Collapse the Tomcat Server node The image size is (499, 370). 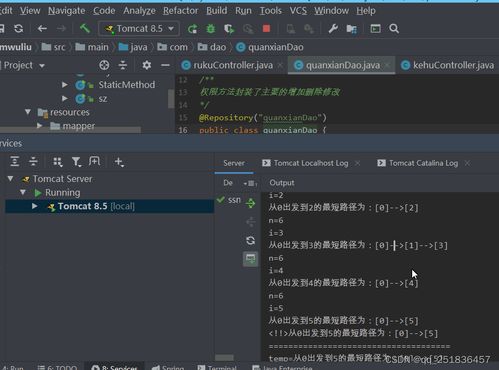[11, 179]
